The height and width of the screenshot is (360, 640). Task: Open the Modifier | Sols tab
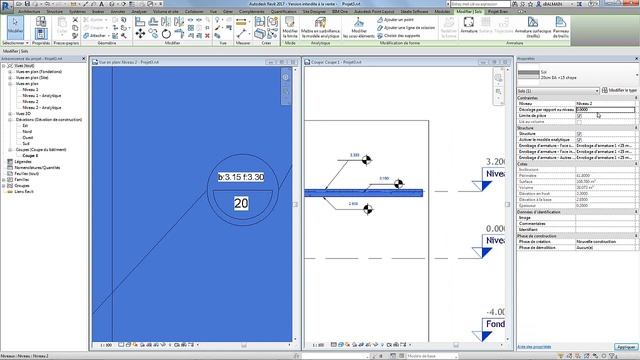(x=469, y=12)
